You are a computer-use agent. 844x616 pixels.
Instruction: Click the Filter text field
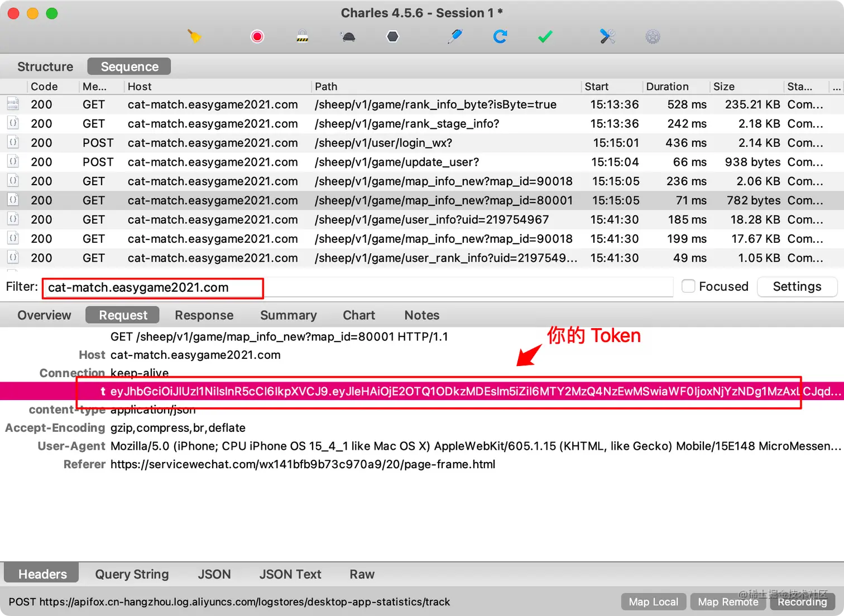tap(357, 287)
